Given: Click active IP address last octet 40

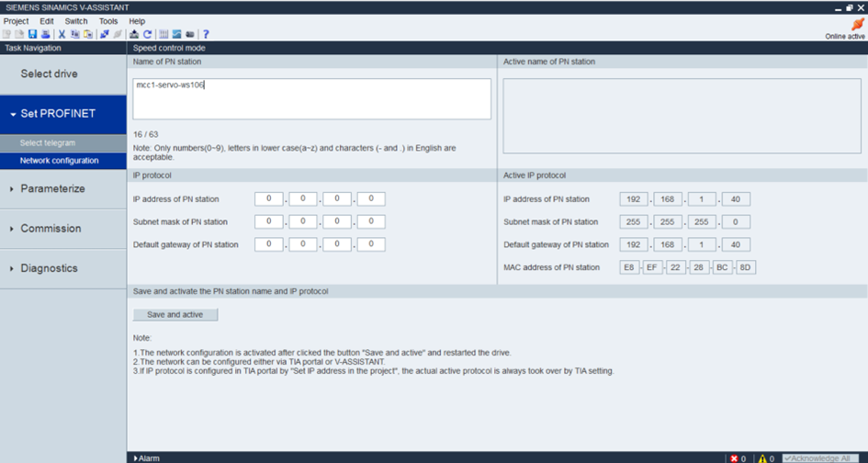Looking at the screenshot, I should click(x=736, y=199).
